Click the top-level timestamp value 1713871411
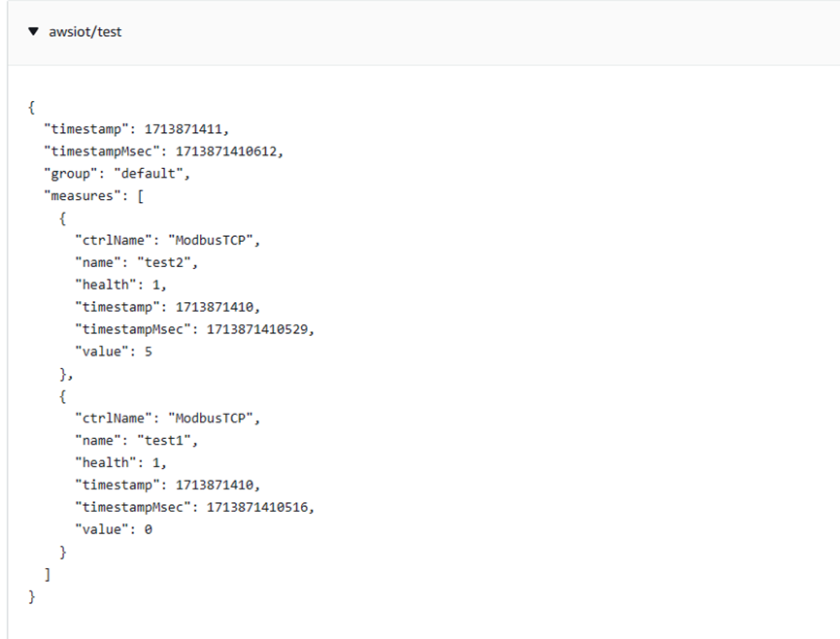 tap(186, 129)
